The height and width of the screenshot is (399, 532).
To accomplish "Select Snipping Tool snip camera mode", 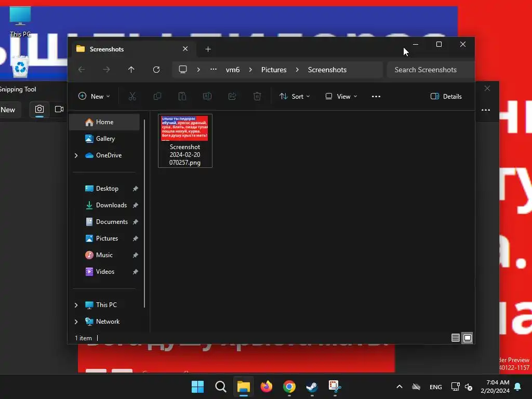I will tap(39, 109).
